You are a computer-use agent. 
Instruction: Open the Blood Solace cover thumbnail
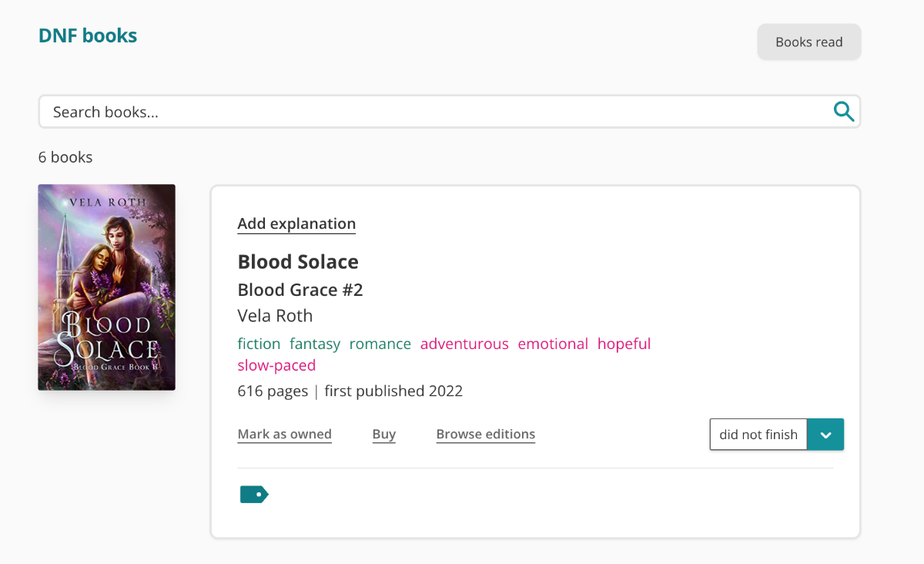pyautogui.click(x=107, y=287)
